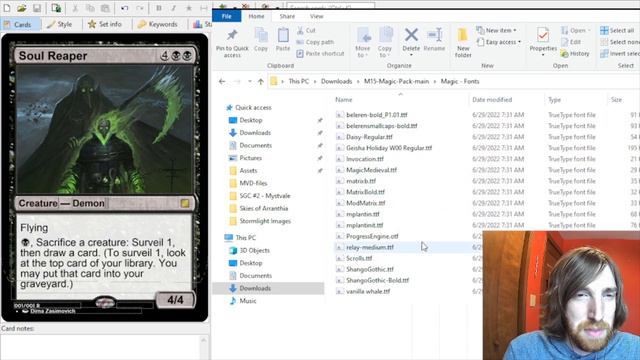Click the Rename ribbon button
640x360 pixels.
434,40
